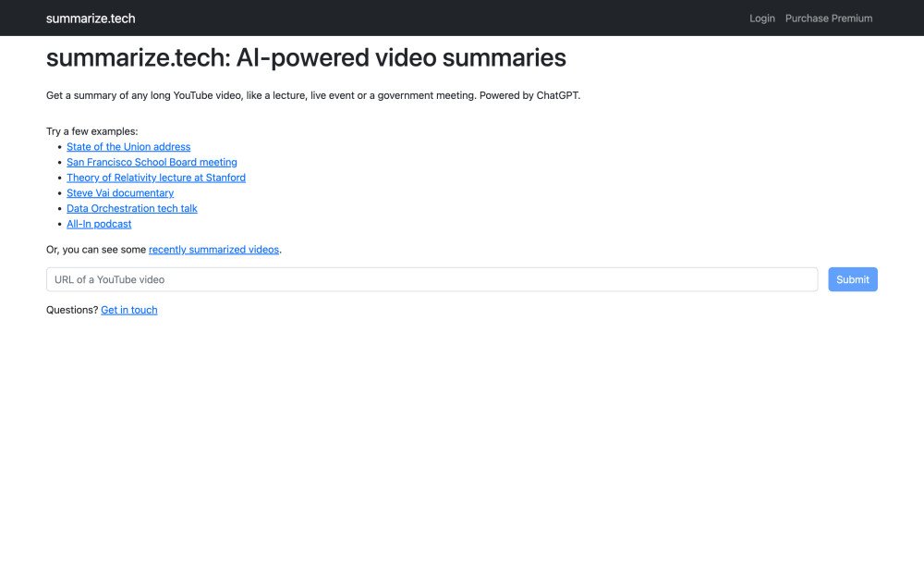This screenshot has height=578, width=924.
Task: Click Get in touch for questions
Action: pos(128,310)
